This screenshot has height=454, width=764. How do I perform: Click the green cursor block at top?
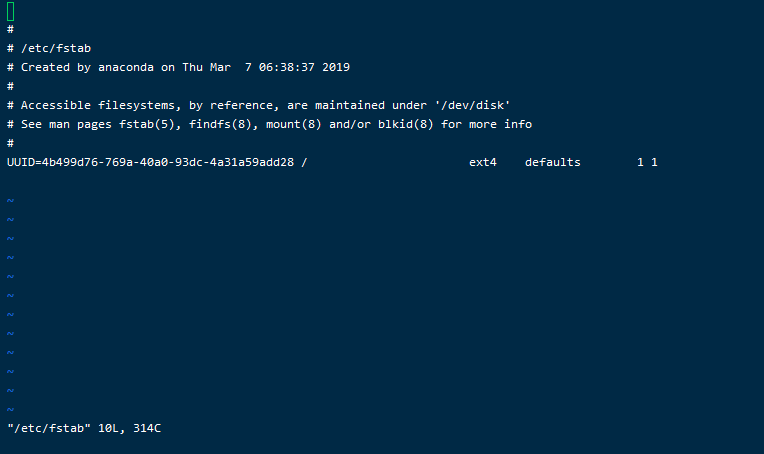[11, 11]
